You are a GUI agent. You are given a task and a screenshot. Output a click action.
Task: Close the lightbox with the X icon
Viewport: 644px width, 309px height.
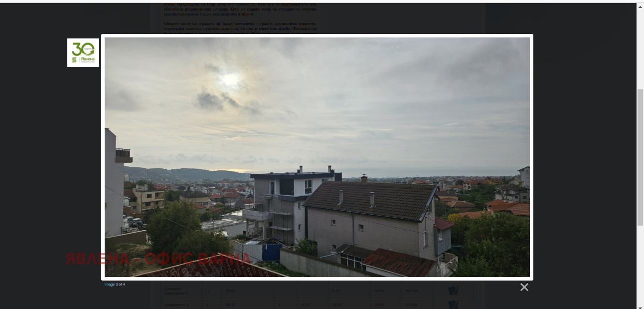pos(524,287)
